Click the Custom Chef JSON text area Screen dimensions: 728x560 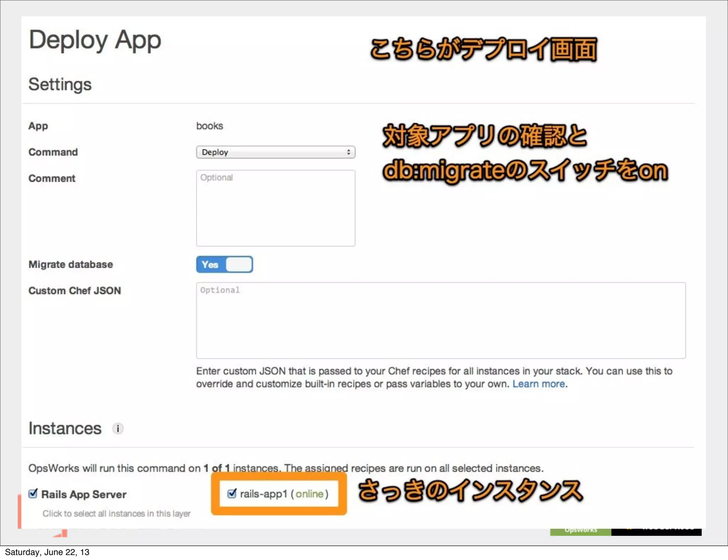click(440, 320)
